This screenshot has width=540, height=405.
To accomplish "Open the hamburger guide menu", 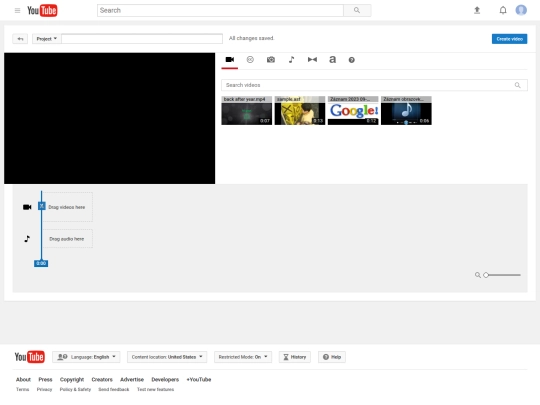I will 17,10.
